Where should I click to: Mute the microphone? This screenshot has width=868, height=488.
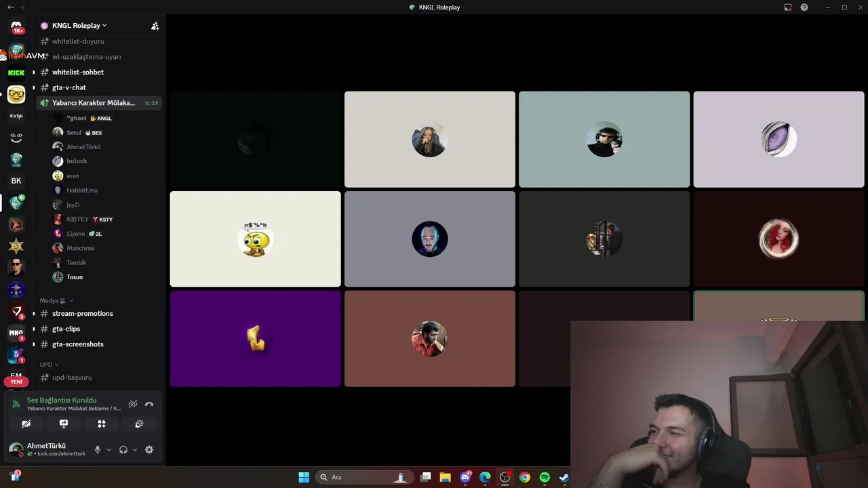coord(98,449)
